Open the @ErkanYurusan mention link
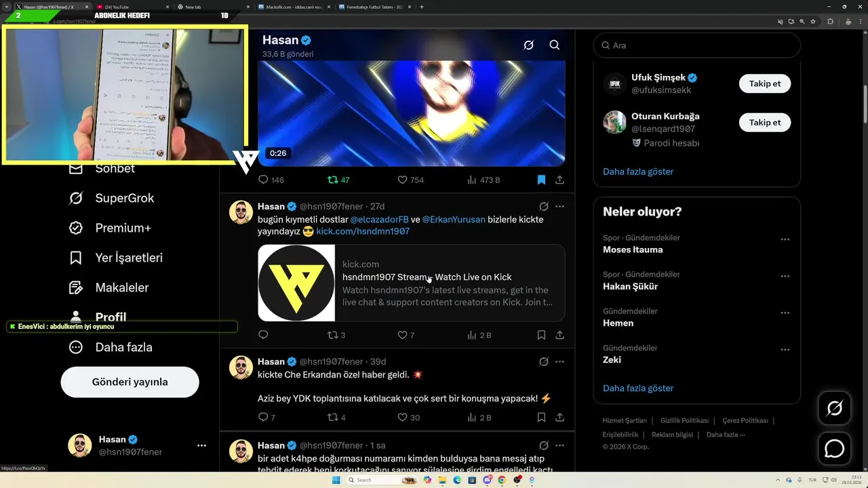The width and height of the screenshot is (868, 488). 454,220
